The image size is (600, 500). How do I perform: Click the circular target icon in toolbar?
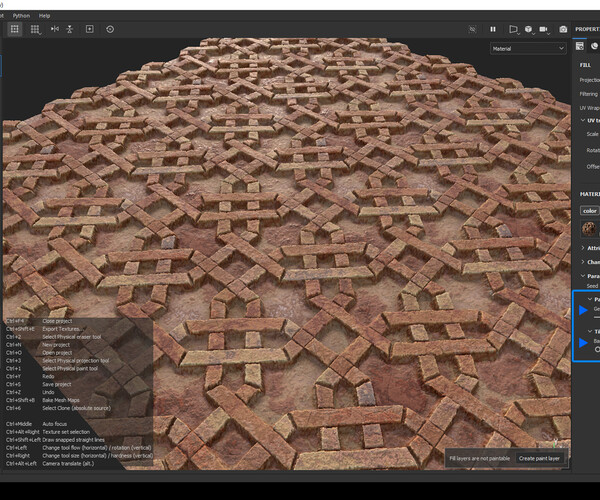[110, 29]
